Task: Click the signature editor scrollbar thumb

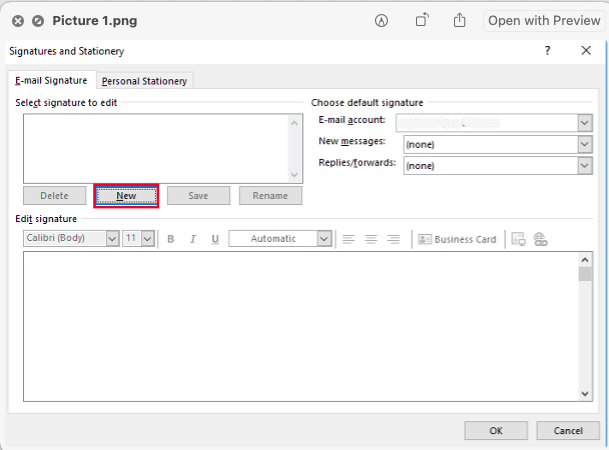Action: coord(585,274)
